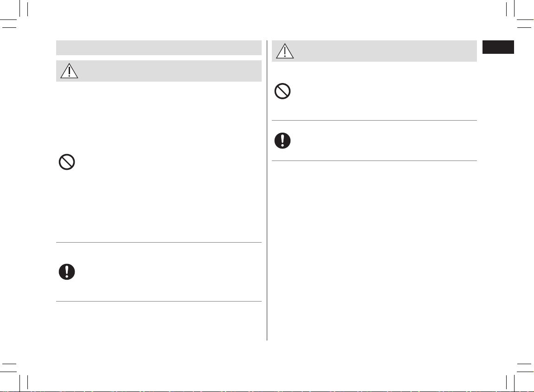Click the black exclamation icon in left column
Screen dimensions: 534x392
click(x=67, y=272)
